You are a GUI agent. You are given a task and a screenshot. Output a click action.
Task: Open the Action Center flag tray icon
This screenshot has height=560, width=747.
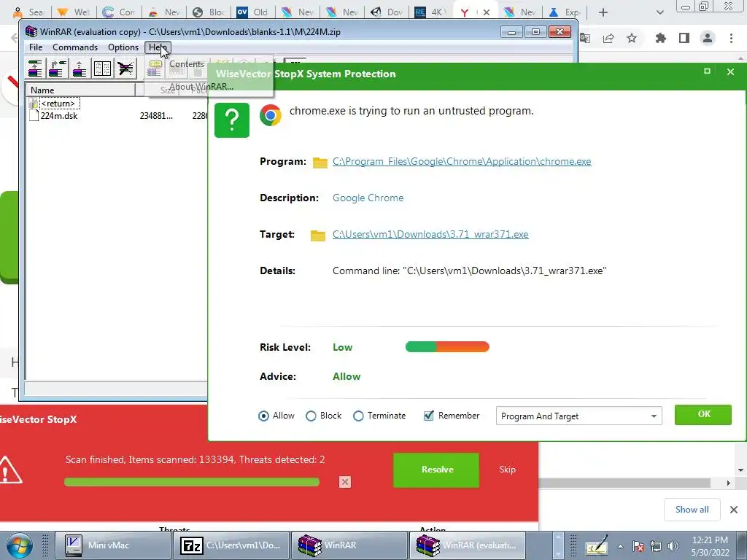point(638,546)
